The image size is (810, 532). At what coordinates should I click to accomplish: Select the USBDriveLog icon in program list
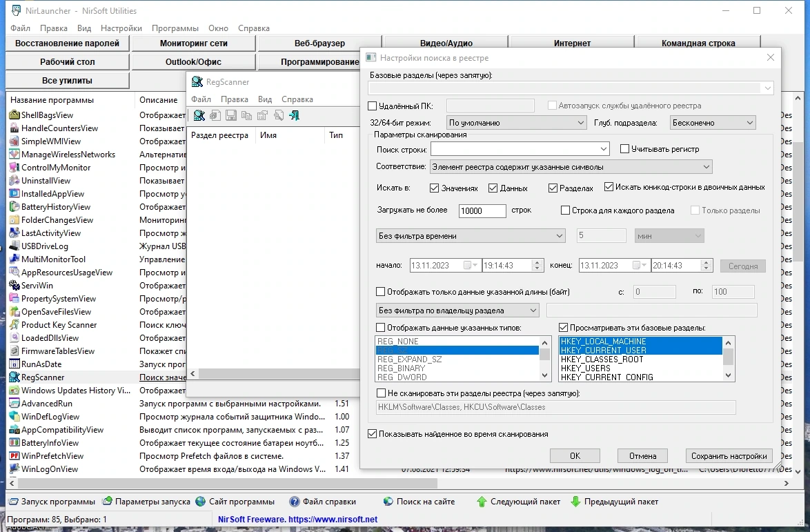coord(14,246)
